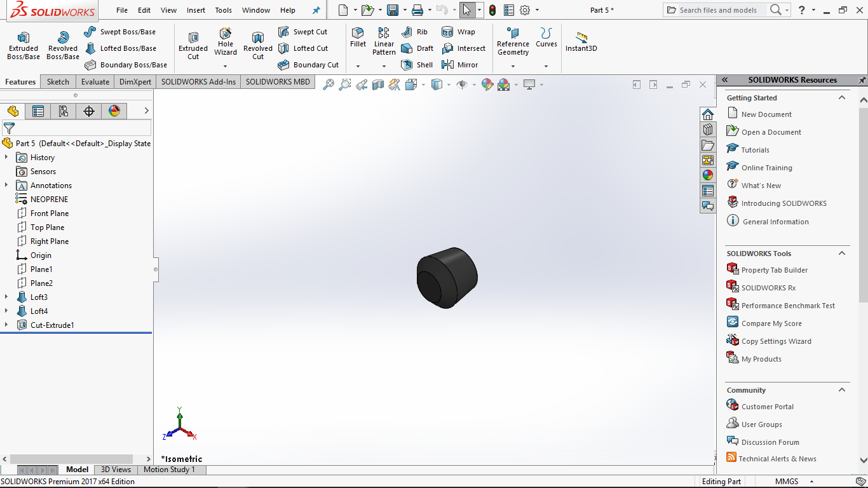Switch to the Evaluate tab
This screenshot has height=488, width=868.
95,82
